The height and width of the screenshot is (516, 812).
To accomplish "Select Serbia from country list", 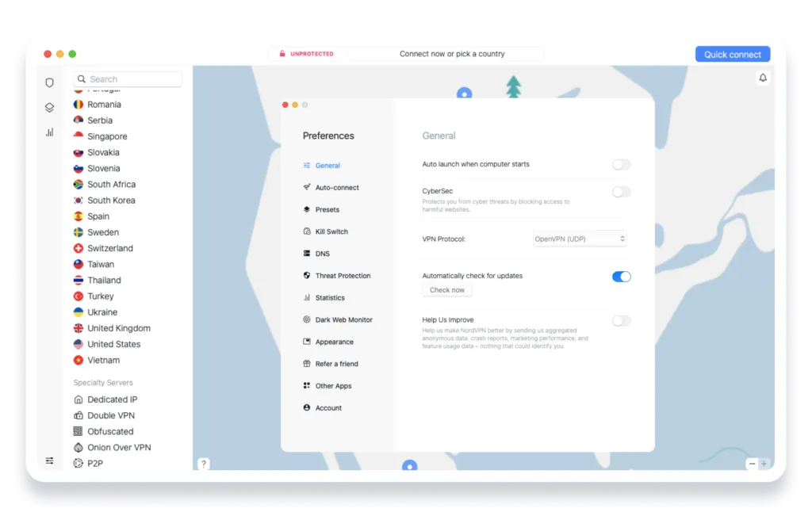I will (100, 120).
